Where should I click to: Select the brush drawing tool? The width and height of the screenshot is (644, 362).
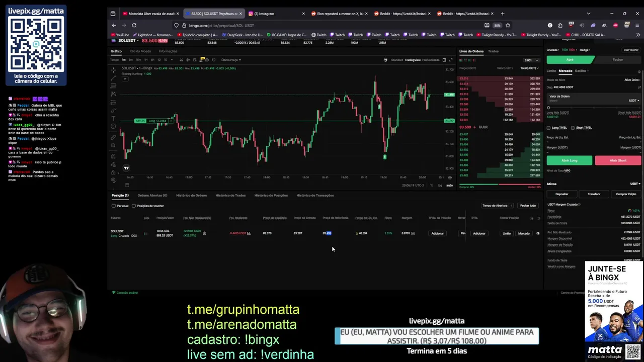point(113,111)
